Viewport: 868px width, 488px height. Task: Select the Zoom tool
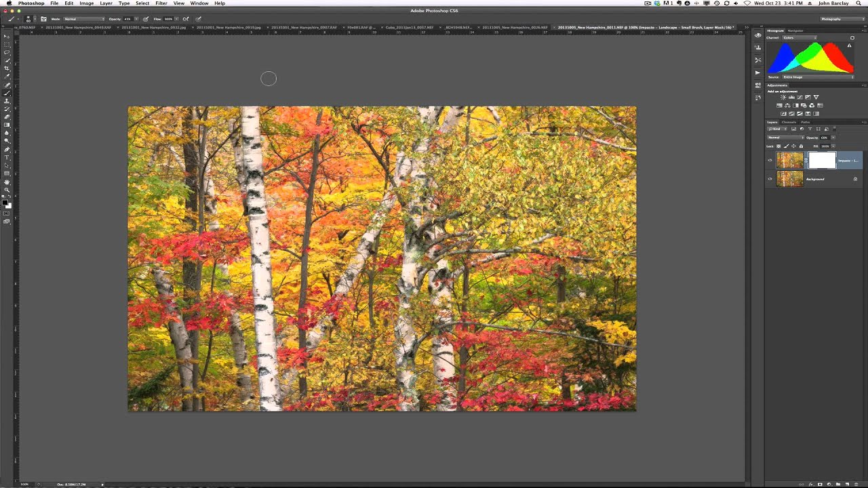[x=6, y=190]
